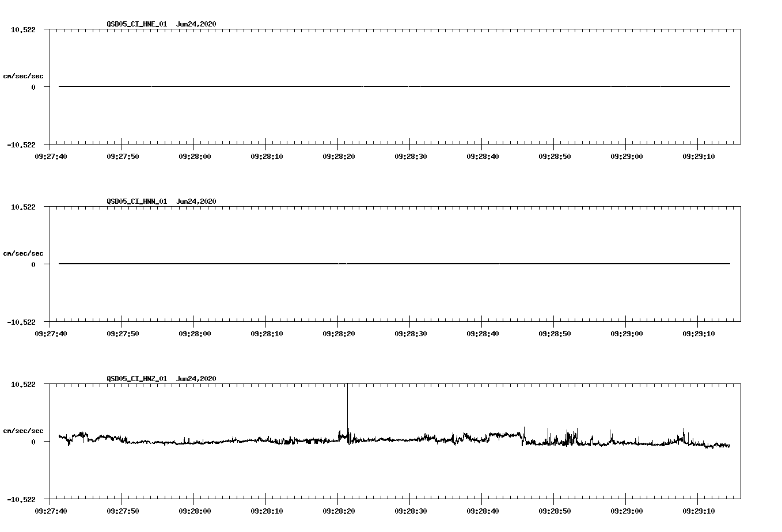
Task: Click the 09:27:50 time label under HNE plot
Action: pyautogui.click(x=123, y=157)
